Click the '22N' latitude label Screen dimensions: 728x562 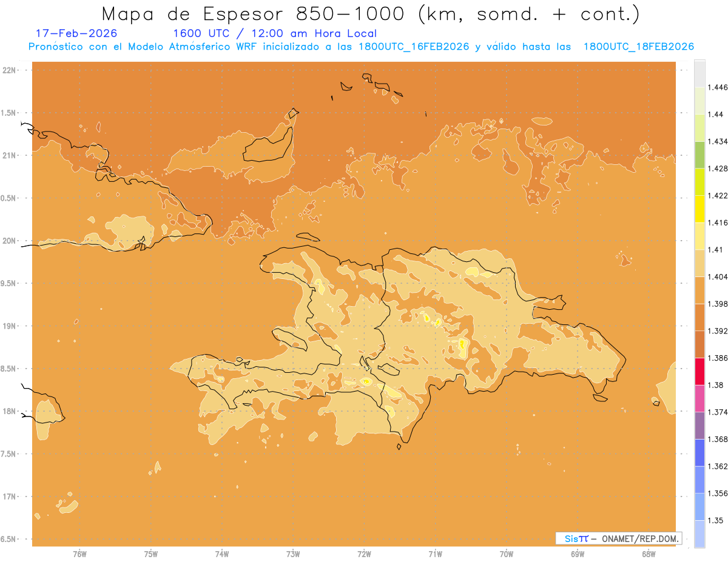point(10,70)
